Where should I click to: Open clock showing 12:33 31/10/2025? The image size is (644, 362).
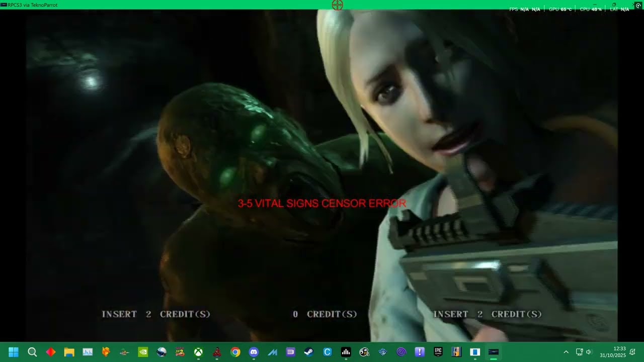pyautogui.click(x=612, y=352)
